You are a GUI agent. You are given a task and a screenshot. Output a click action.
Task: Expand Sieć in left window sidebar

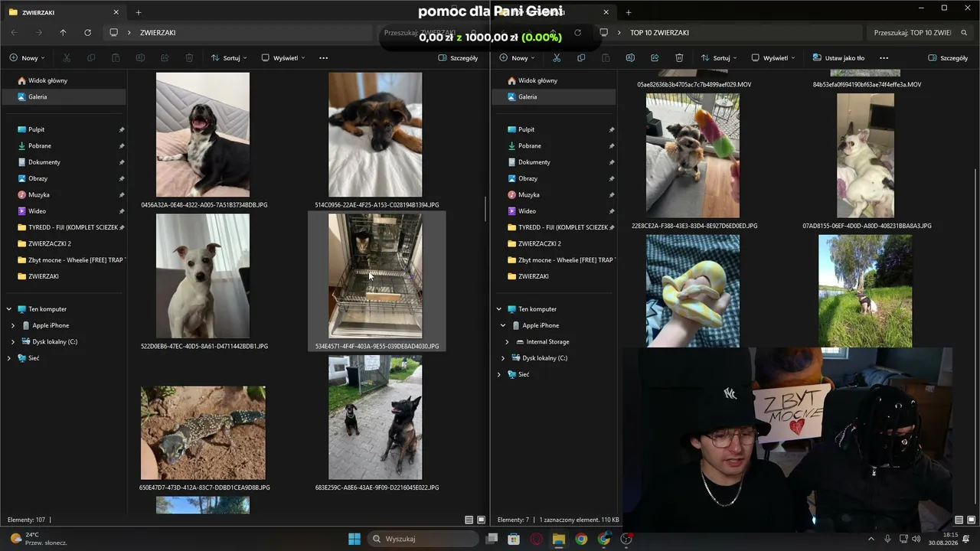pyautogui.click(x=9, y=358)
